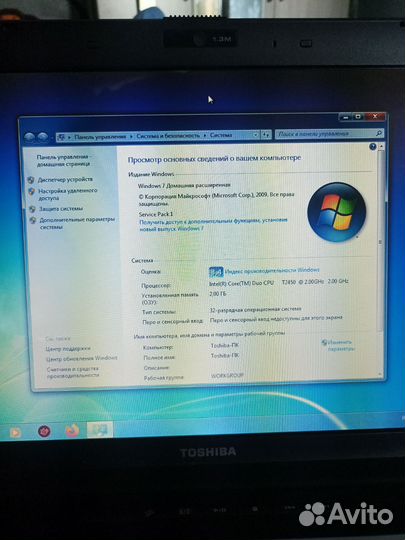Viewport: 405px width, 540px height.
Task: Go back with the navigation back arrow
Action: 30,137
